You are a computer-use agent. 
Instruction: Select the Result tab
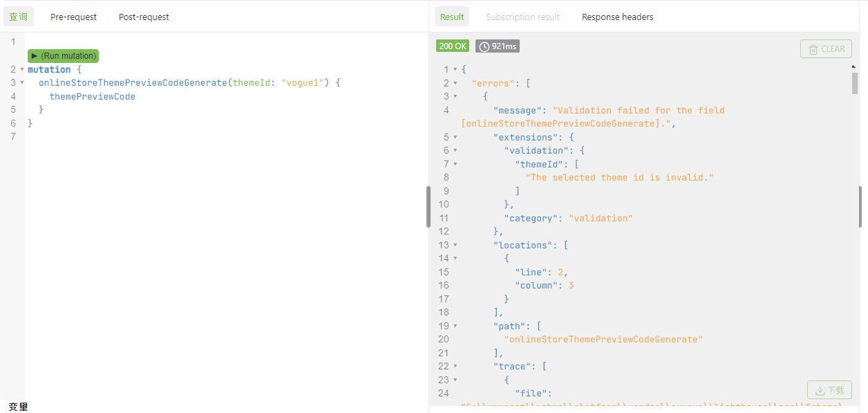(x=452, y=17)
